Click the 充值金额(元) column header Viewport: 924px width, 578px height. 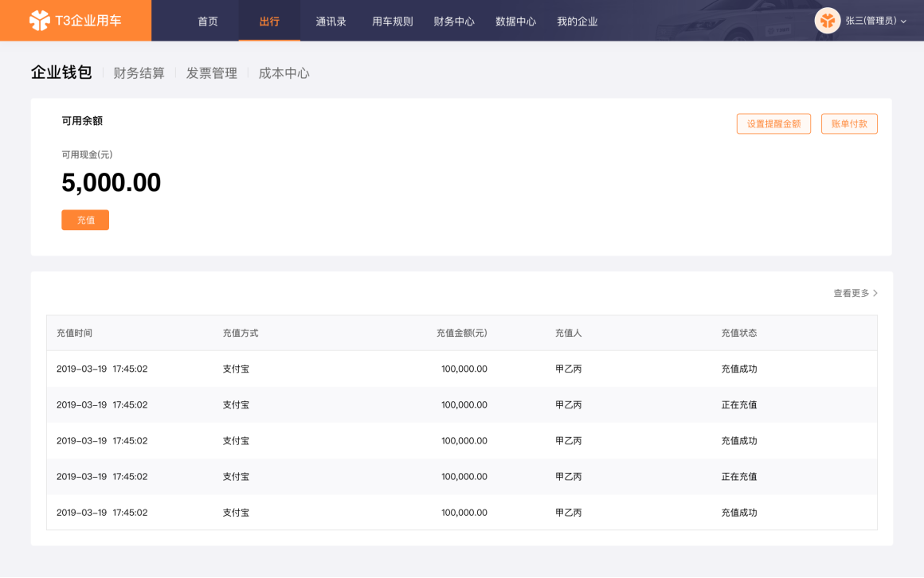coord(461,333)
